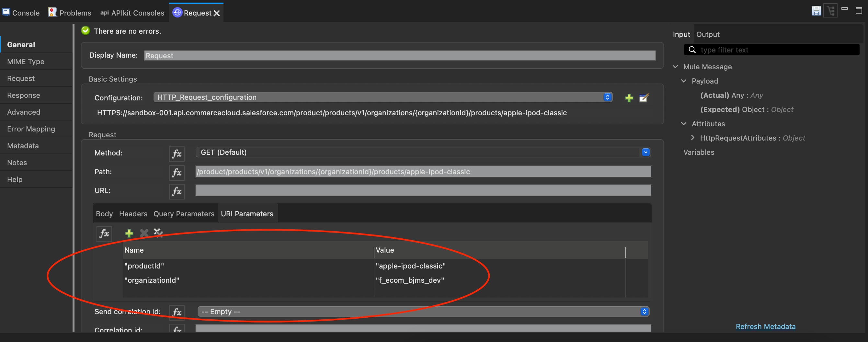Click the search magnifier icon
868x342 pixels.
coord(692,50)
